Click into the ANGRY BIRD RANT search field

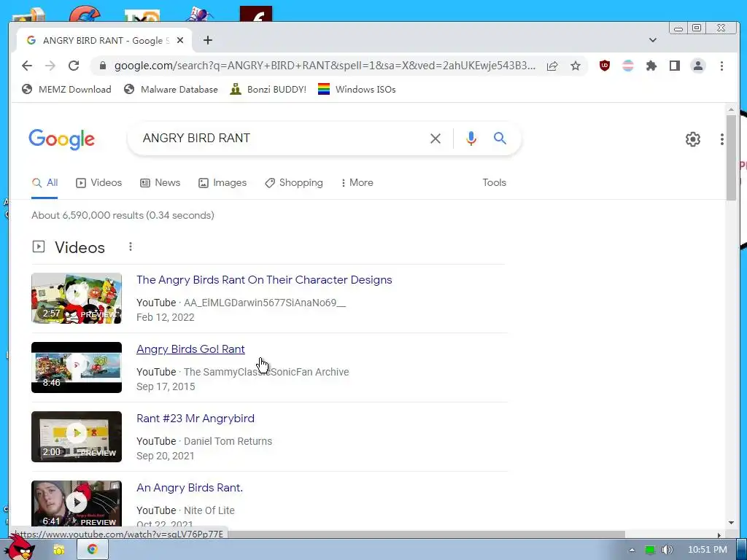point(281,139)
